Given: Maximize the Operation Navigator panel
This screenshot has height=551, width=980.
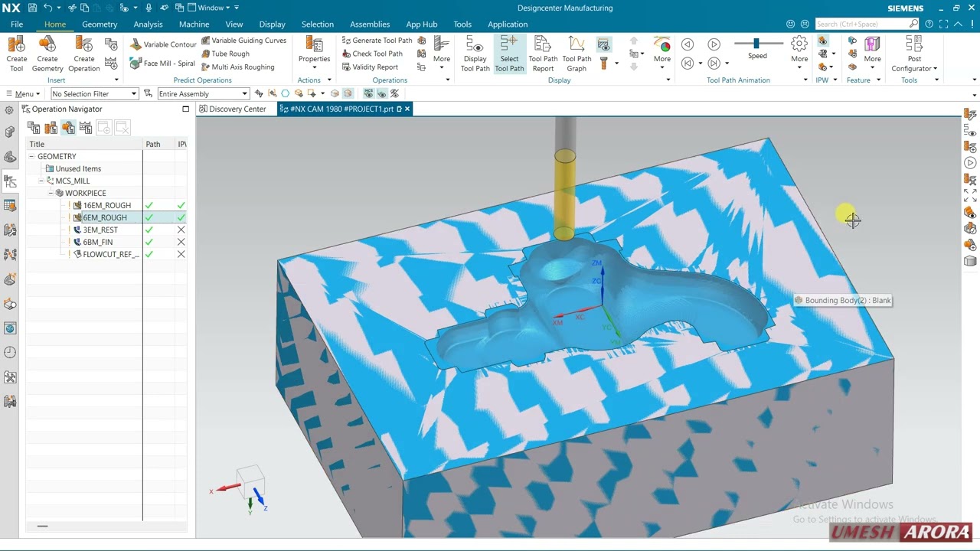Looking at the screenshot, I should tap(185, 109).
